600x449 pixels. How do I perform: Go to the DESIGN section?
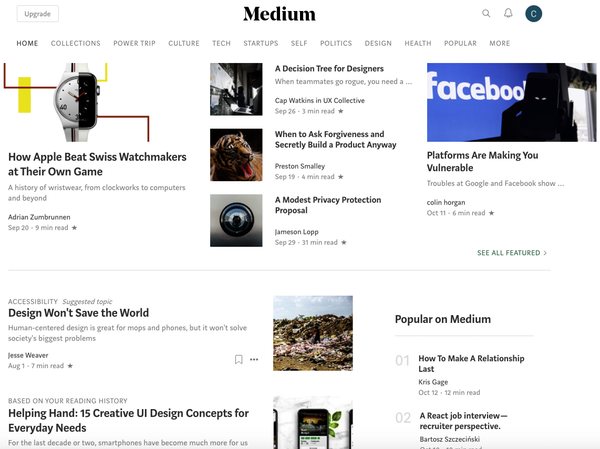pyautogui.click(x=378, y=44)
